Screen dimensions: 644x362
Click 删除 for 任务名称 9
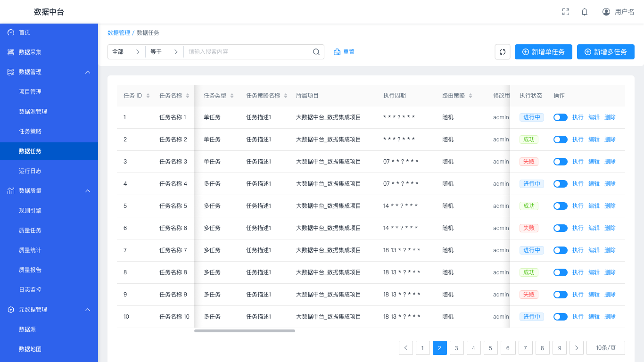point(610,295)
